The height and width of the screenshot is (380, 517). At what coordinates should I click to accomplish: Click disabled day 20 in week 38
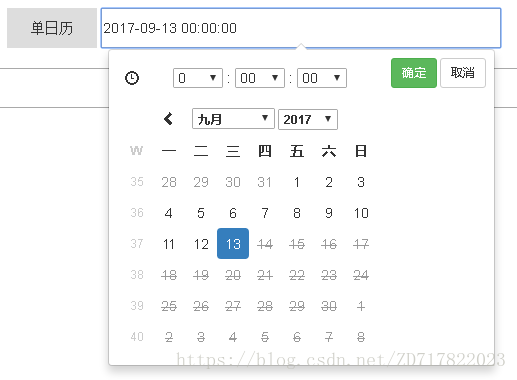(233, 275)
